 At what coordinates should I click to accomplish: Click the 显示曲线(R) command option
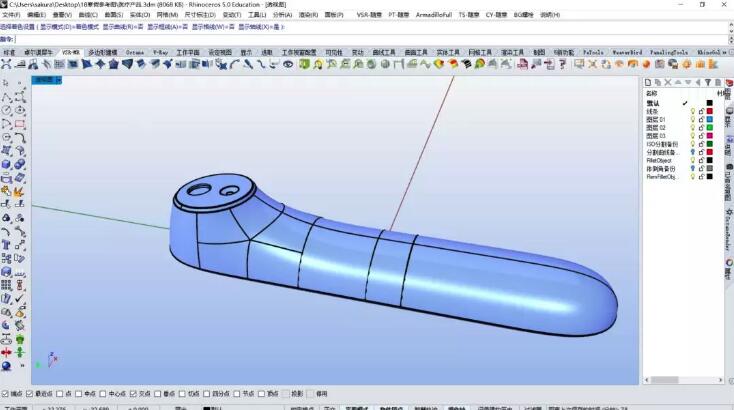[x=123, y=27]
